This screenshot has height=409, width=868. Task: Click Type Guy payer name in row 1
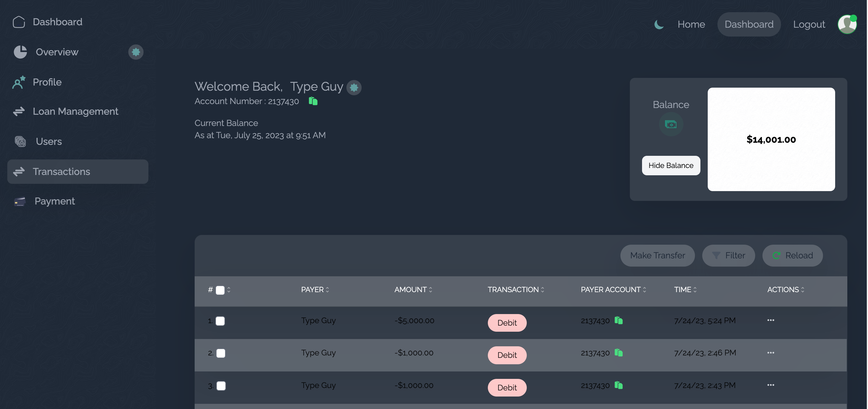[x=318, y=320]
